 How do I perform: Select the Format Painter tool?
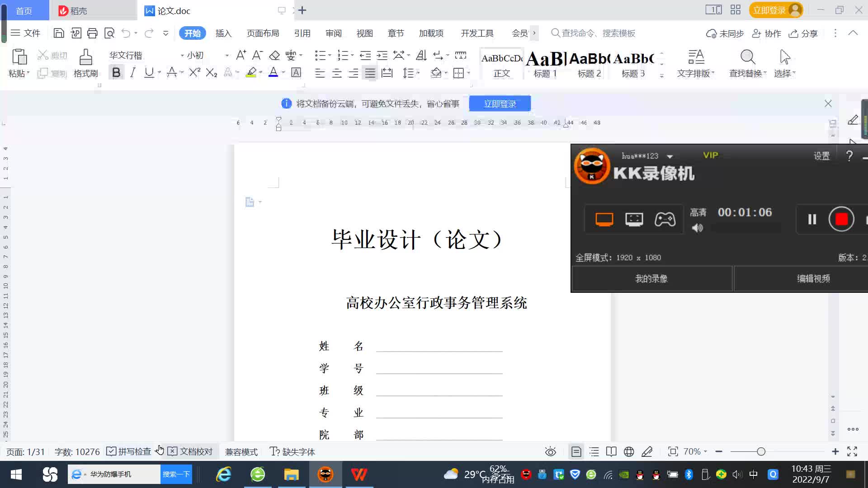(x=85, y=63)
